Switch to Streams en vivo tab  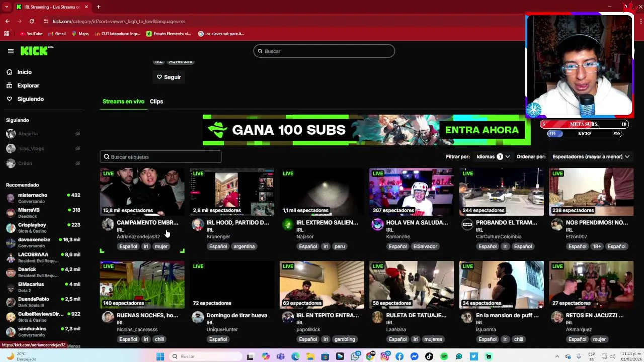coord(123,102)
